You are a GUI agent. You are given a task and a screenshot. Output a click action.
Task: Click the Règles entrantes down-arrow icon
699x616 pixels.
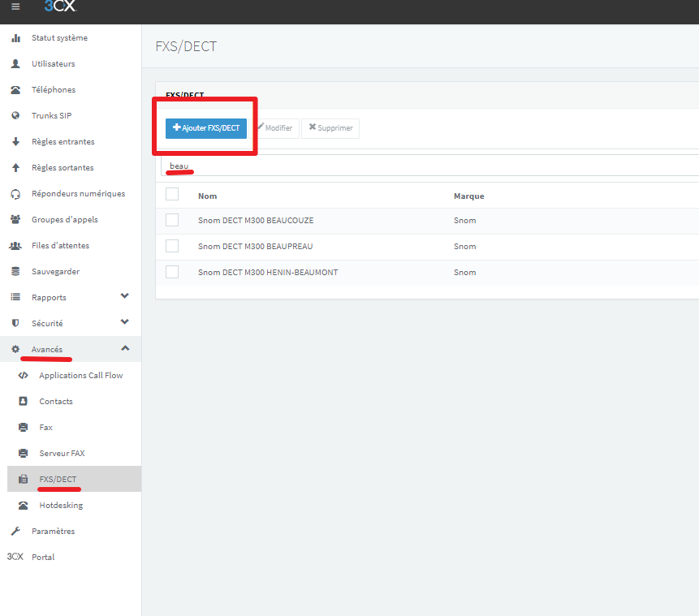(x=15, y=142)
